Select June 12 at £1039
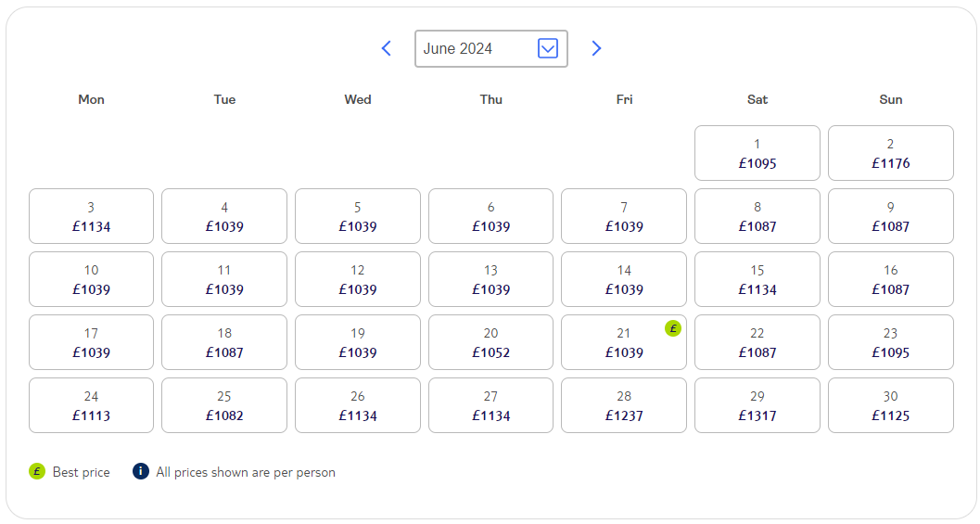Screen dimensions: 980x524 point(358,279)
